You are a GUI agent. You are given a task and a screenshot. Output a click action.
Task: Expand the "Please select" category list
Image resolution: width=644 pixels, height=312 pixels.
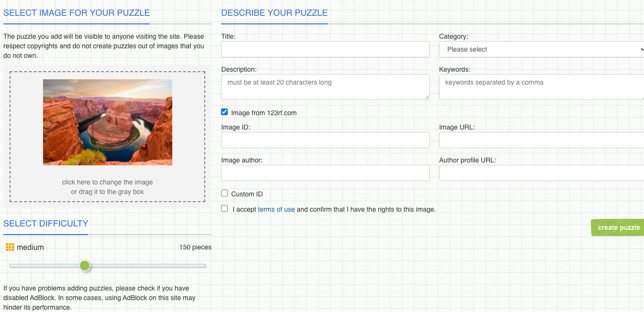click(541, 49)
